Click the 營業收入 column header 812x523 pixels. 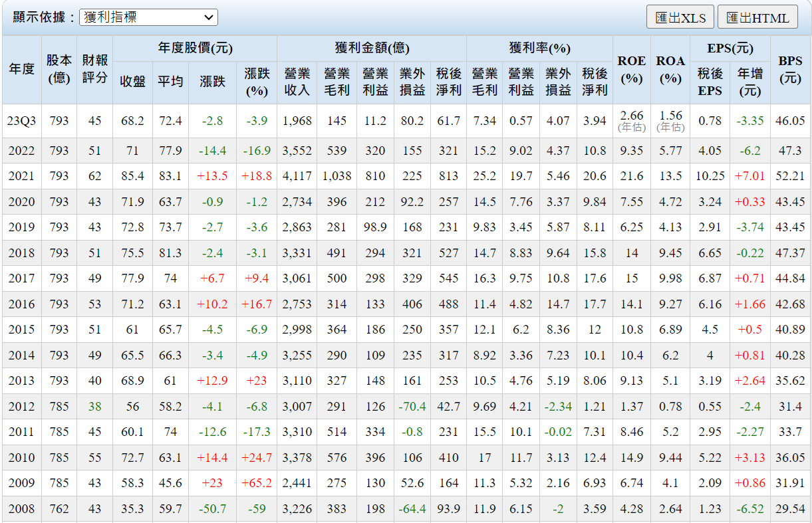[x=297, y=82]
